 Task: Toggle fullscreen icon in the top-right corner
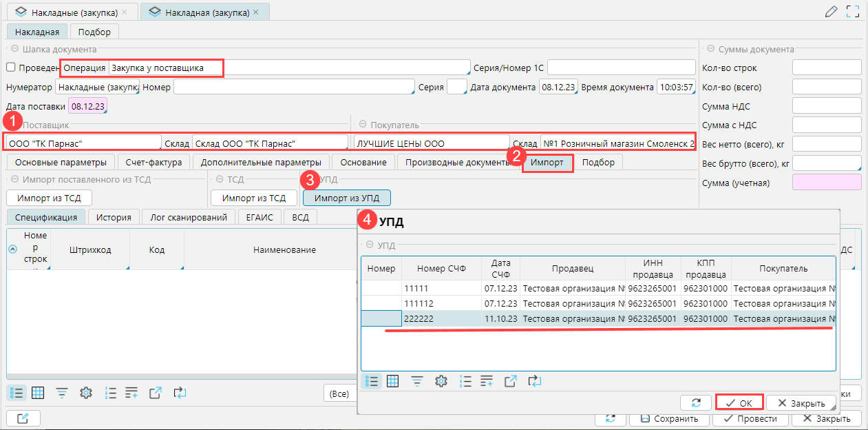[x=854, y=12]
